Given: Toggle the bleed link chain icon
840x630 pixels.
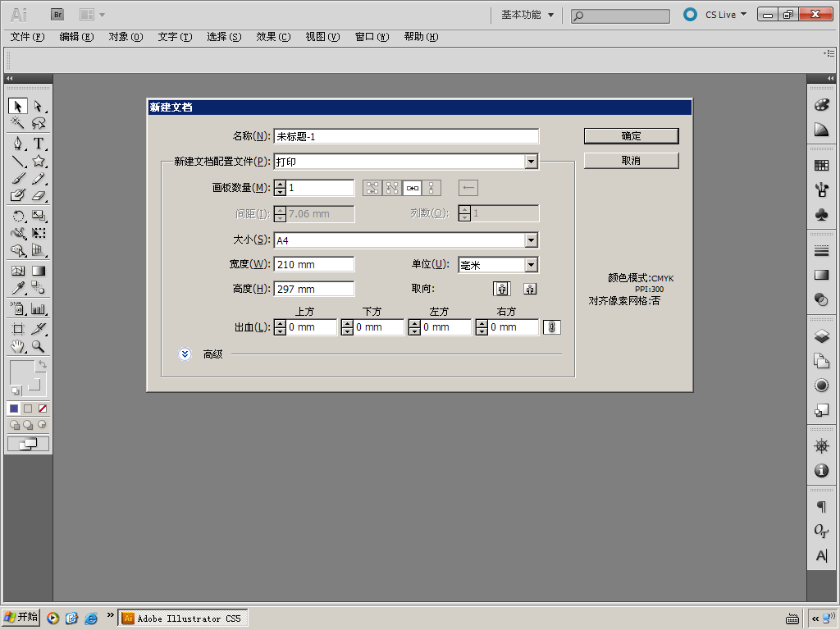Looking at the screenshot, I should point(552,326).
